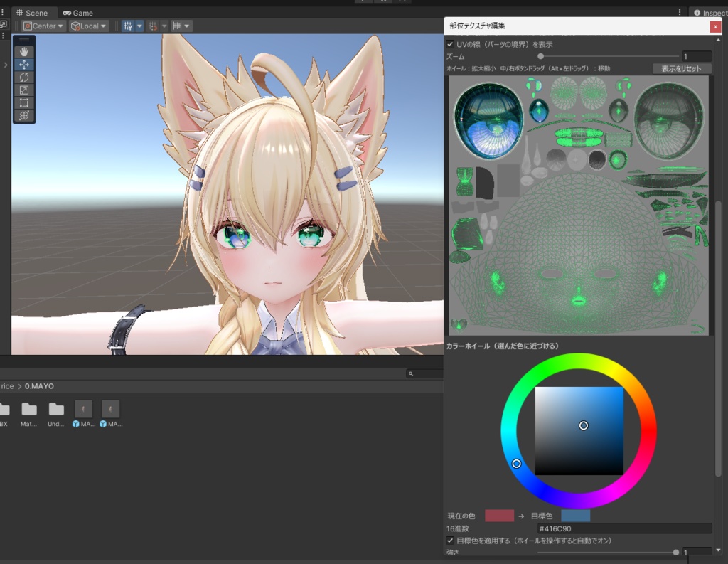Click the ズーム slider handle
Viewport: 728px width, 564px height.
click(x=540, y=56)
